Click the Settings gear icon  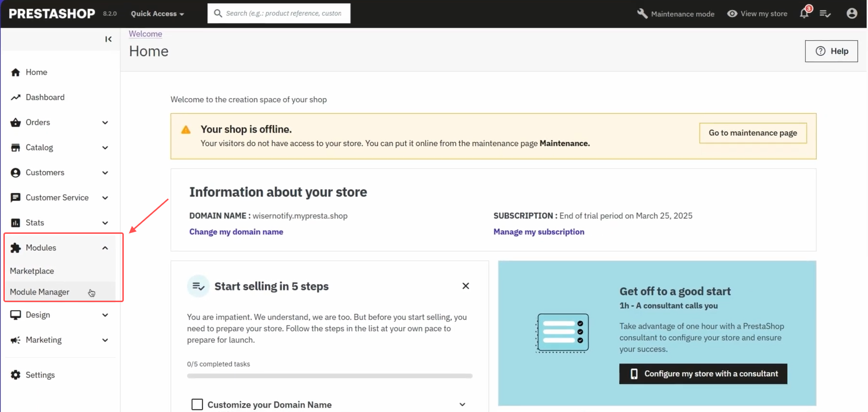[15, 375]
